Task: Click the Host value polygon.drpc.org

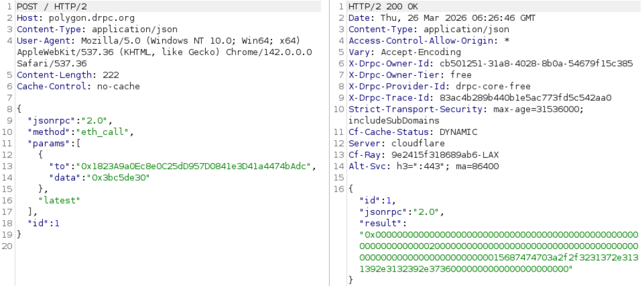Action: (76, 17)
